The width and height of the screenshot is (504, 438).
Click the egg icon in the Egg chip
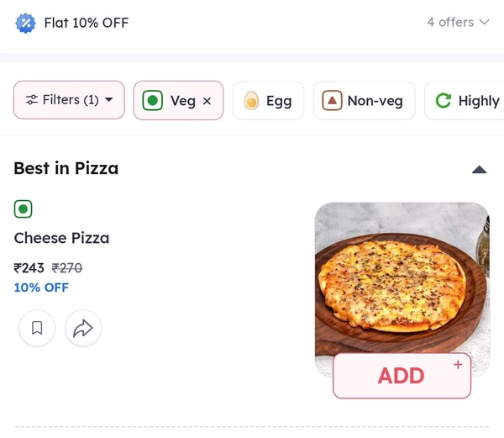click(x=251, y=101)
